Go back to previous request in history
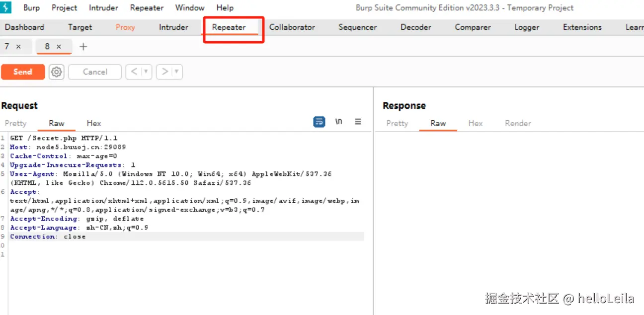Screen dimensions: 644x315 click(134, 72)
